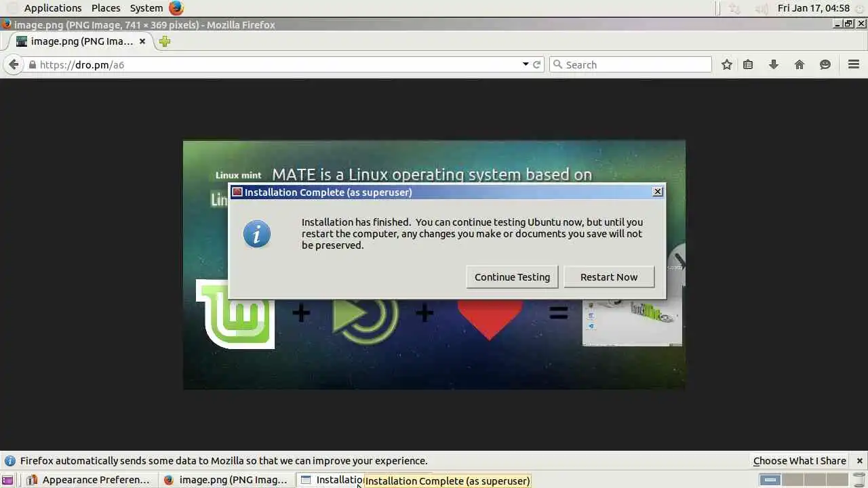Switch to image.png Firefox taskbar entry

pos(227,480)
